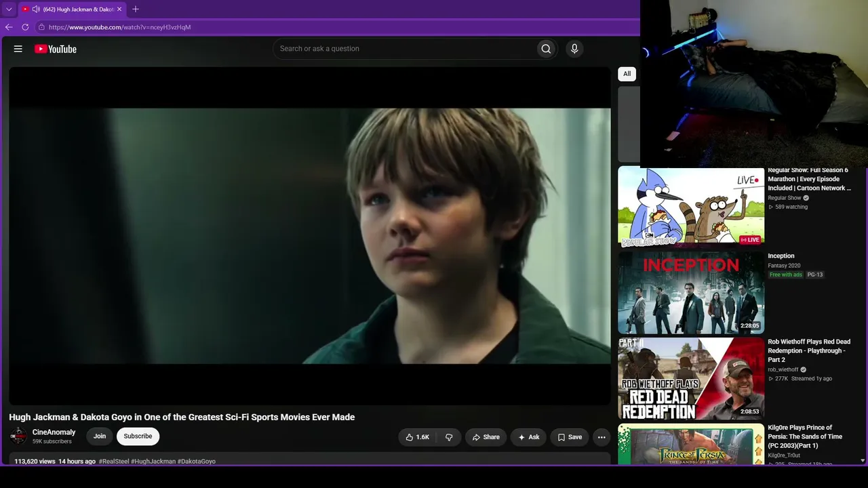Click the Regular Show Full Season 6 title
Image resolution: width=868 pixels, height=488 pixels.
pos(809,179)
